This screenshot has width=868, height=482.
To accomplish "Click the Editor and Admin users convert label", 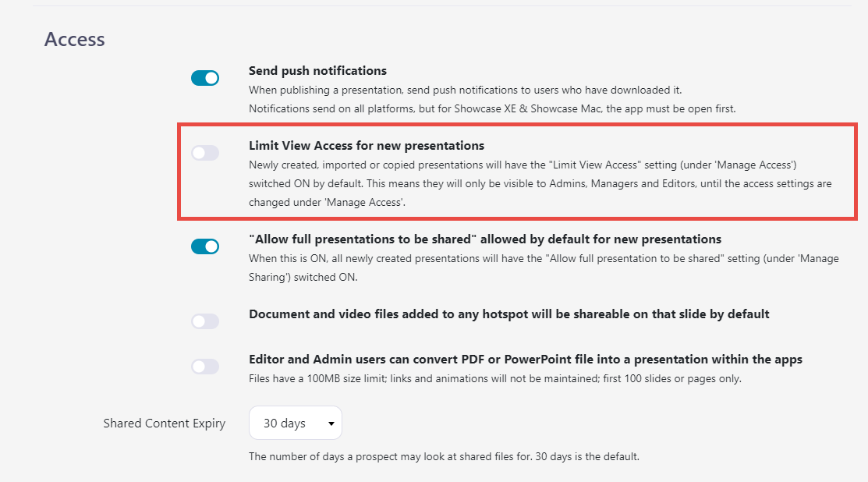I will 525,360.
